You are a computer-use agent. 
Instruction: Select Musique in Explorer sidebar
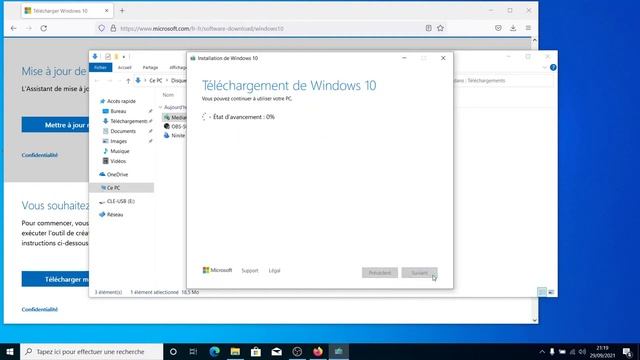click(x=119, y=151)
